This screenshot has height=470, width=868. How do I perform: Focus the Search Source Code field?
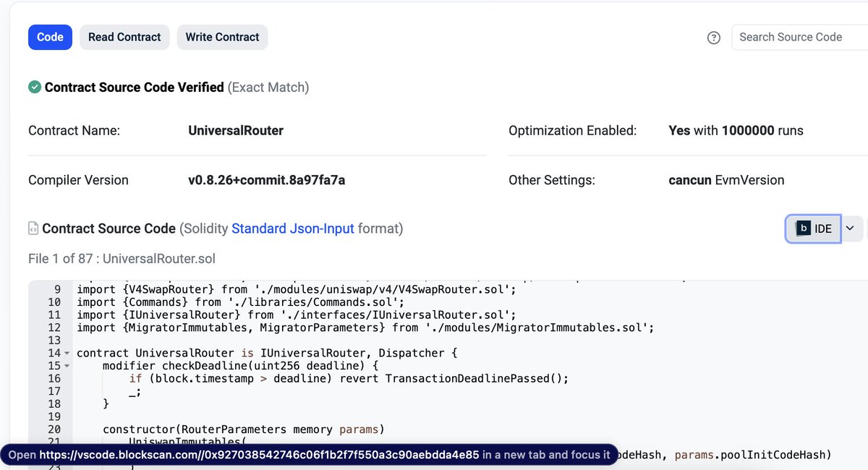click(x=799, y=37)
